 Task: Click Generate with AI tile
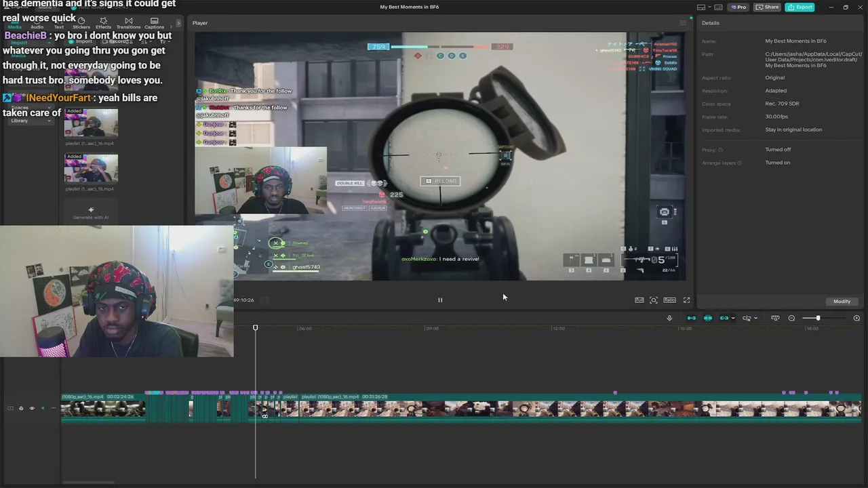point(91,213)
